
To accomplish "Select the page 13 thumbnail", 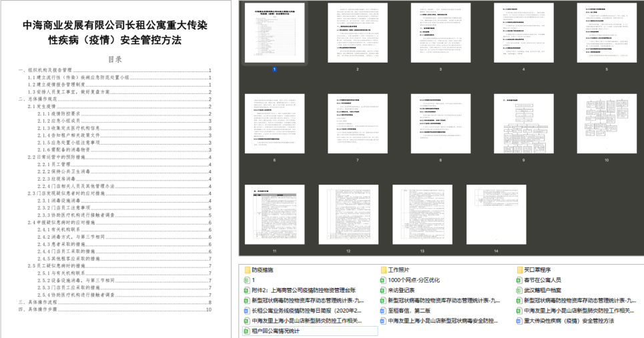I will [422, 215].
